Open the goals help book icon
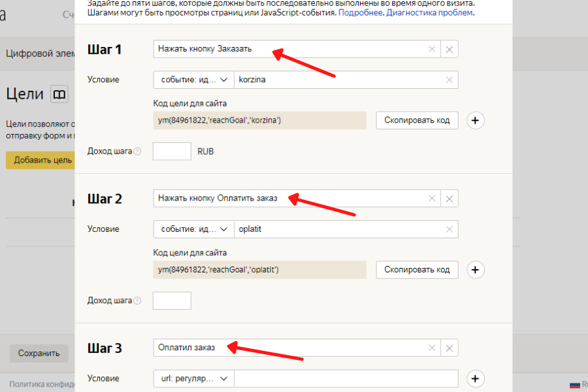The image size is (588, 392). click(59, 95)
